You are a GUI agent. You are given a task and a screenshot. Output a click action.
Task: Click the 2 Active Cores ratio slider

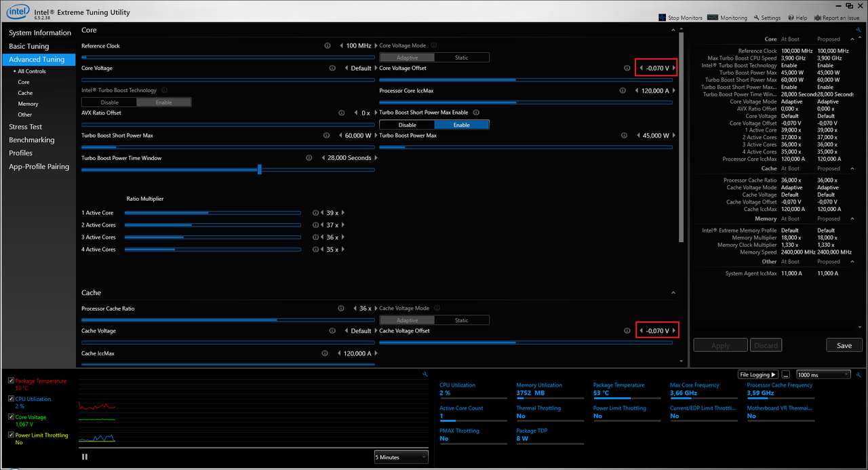coord(212,225)
